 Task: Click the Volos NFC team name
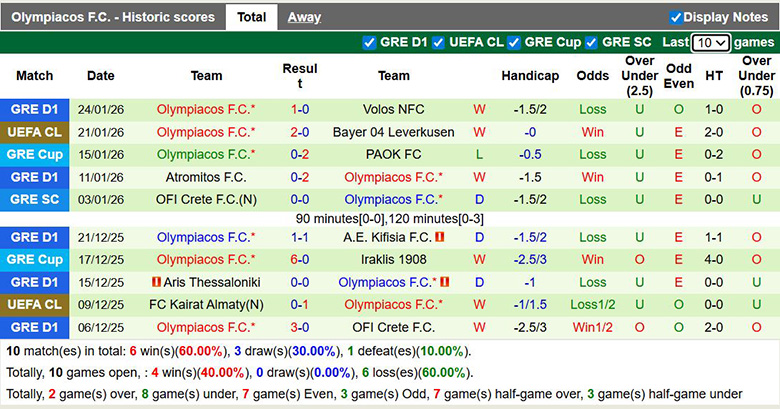pyautogui.click(x=393, y=109)
